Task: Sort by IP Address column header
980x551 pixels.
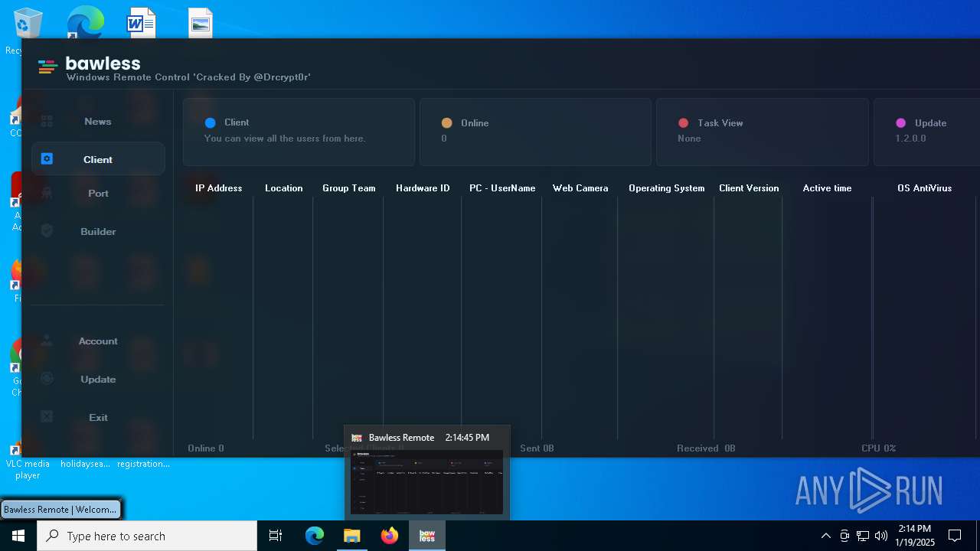Action: tap(219, 188)
